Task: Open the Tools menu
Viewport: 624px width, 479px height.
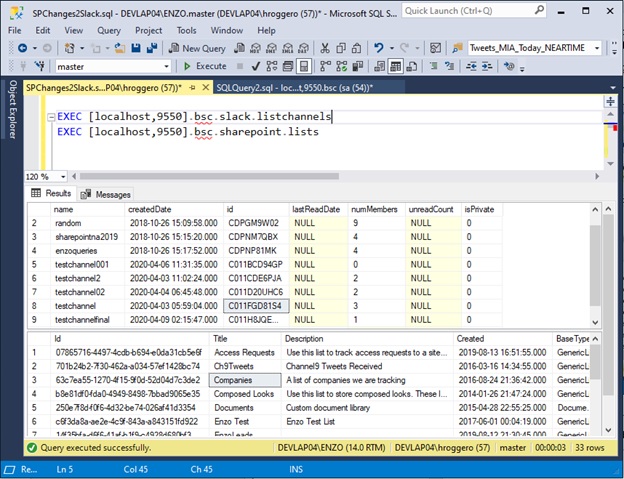Action: (x=187, y=30)
